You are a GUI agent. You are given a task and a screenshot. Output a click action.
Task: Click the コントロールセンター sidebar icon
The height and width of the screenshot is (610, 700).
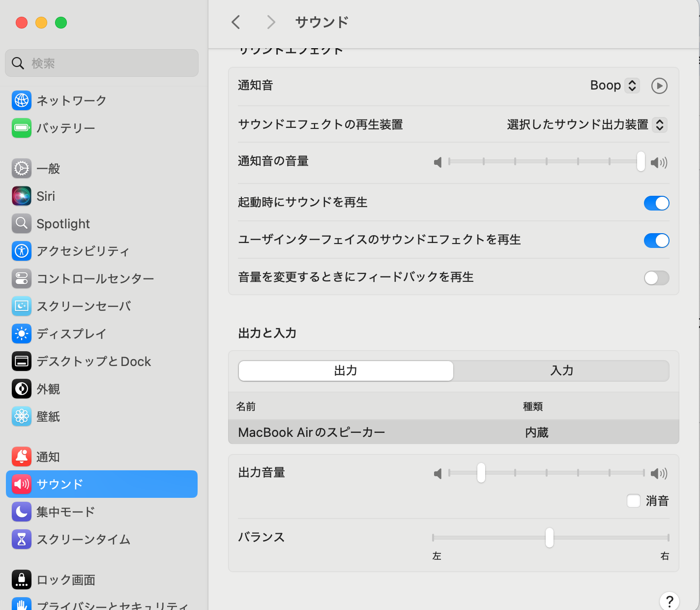tap(22, 278)
